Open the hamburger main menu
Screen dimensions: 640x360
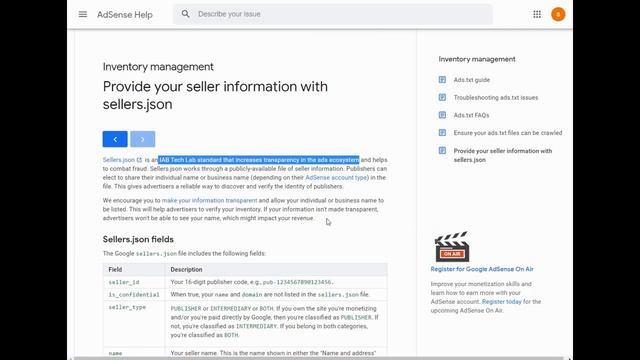coord(82,14)
